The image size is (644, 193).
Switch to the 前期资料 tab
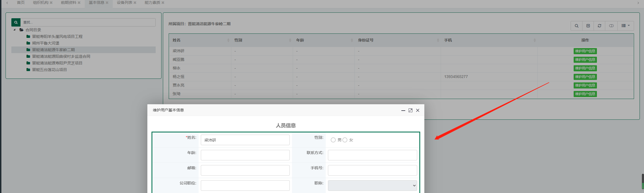(x=69, y=2)
